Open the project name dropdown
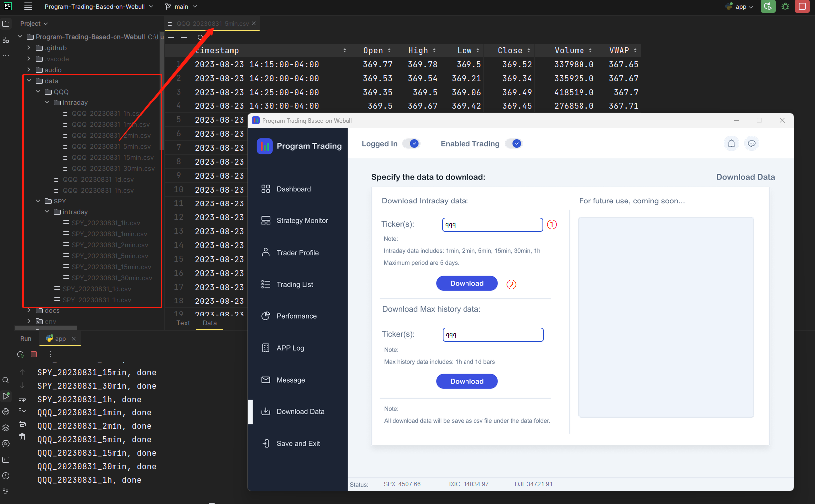 pyautogui.click(x=99, y=7)
